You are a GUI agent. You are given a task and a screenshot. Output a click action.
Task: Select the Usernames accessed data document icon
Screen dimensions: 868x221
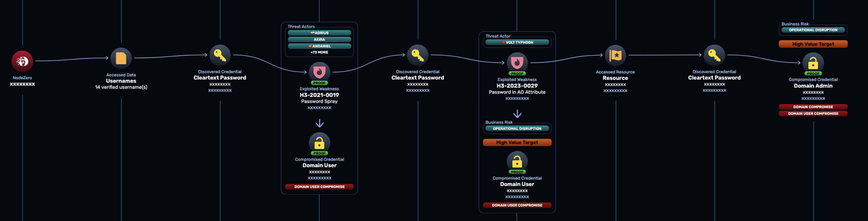pos(121,58)
